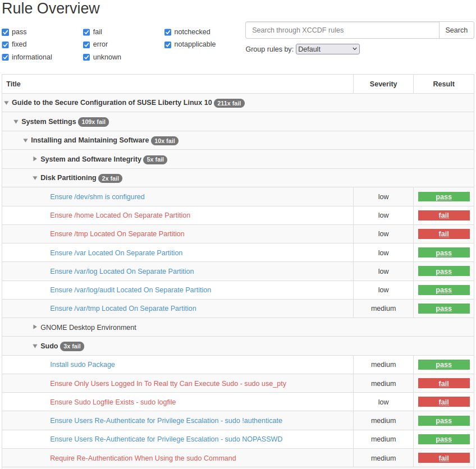Viewport: 476px width, 469px height.
Task: Open Install sudo Package rule
Action: click(x=83, y=365)
